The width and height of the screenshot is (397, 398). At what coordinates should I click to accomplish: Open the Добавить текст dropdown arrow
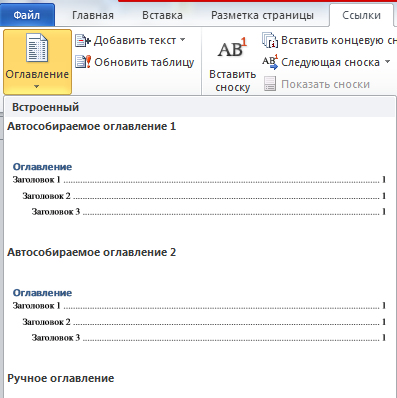coord(182,40)
